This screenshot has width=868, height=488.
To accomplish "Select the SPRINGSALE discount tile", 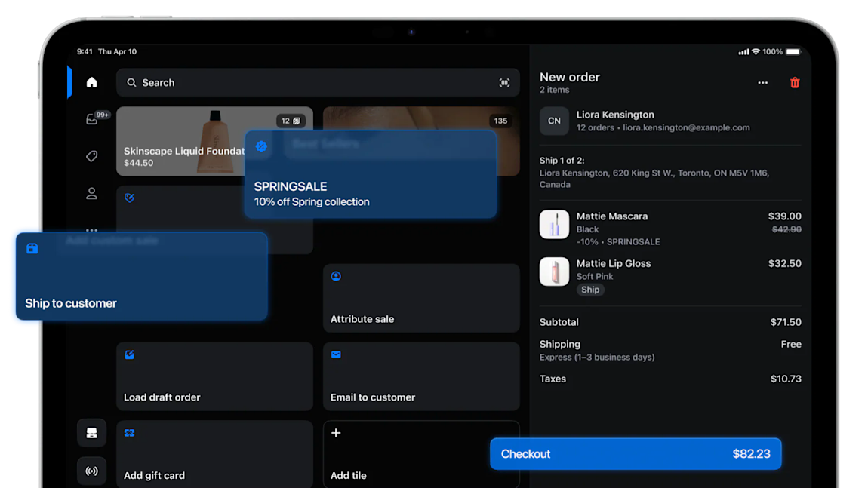I will point(371,174).
